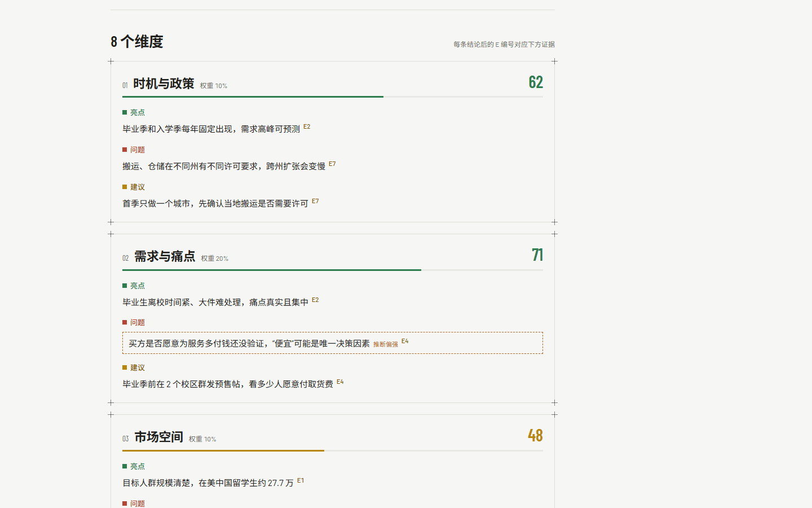Select the 市场空间 dimension title
This screenshot has height=508, width=812.
[158, 437]
